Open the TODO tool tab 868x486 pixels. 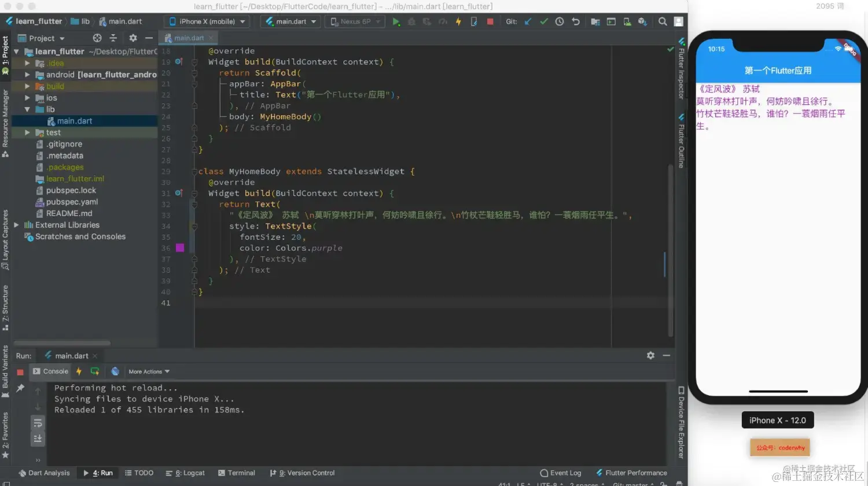(139, 473)
